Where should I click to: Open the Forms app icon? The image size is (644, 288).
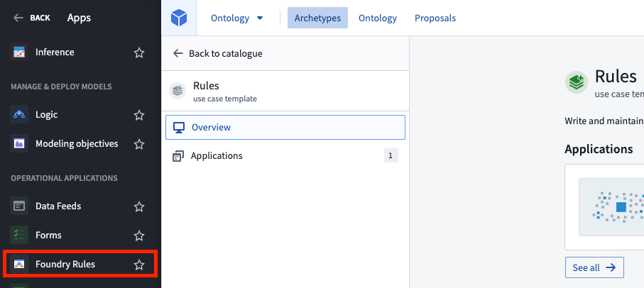pyautogui.click(x=19, y=235)
